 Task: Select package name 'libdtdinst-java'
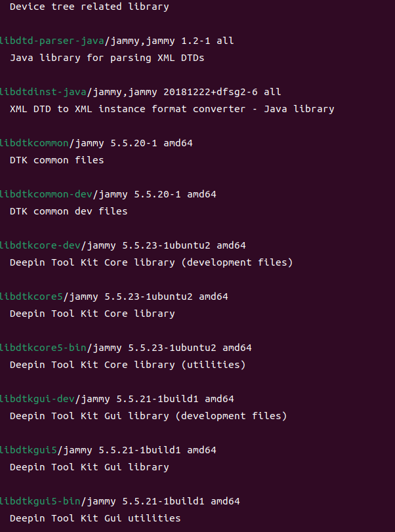coord(43,92)
